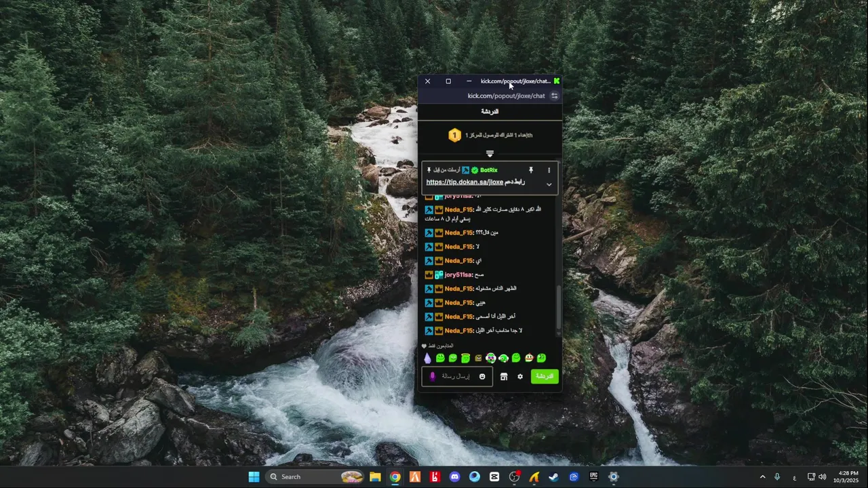Screen dimensions: 868x488
Task: Open the emoji picker smiley icon
Action: [482, 376]
